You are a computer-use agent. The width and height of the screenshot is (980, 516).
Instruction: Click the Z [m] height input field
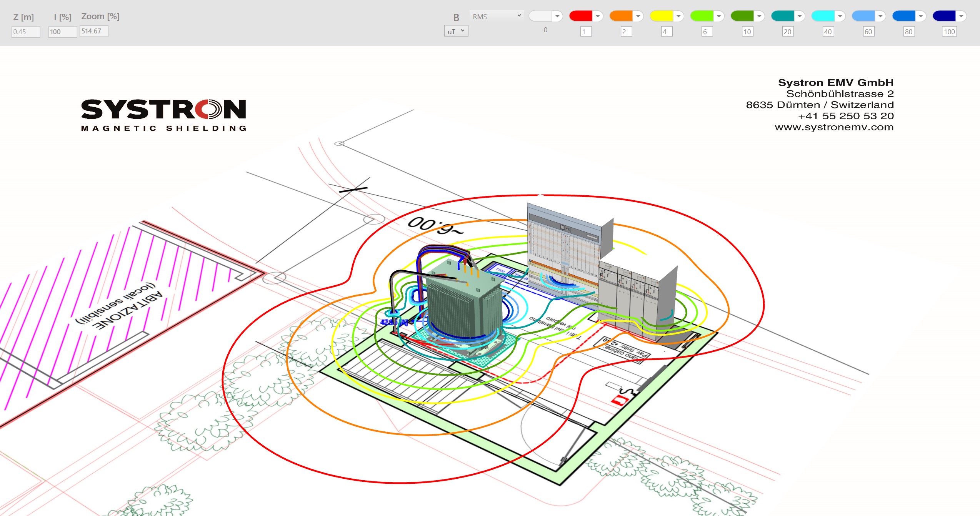25,32
